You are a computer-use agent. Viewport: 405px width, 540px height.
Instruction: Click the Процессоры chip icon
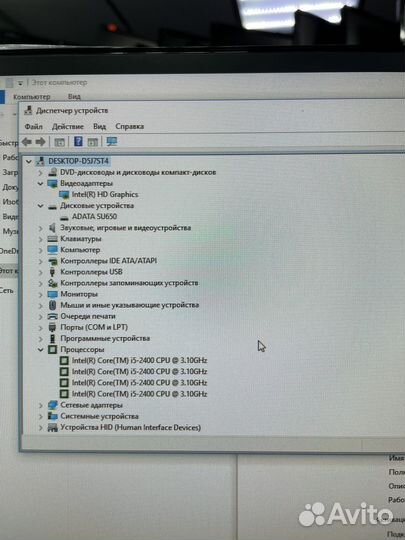pos(52,350)
